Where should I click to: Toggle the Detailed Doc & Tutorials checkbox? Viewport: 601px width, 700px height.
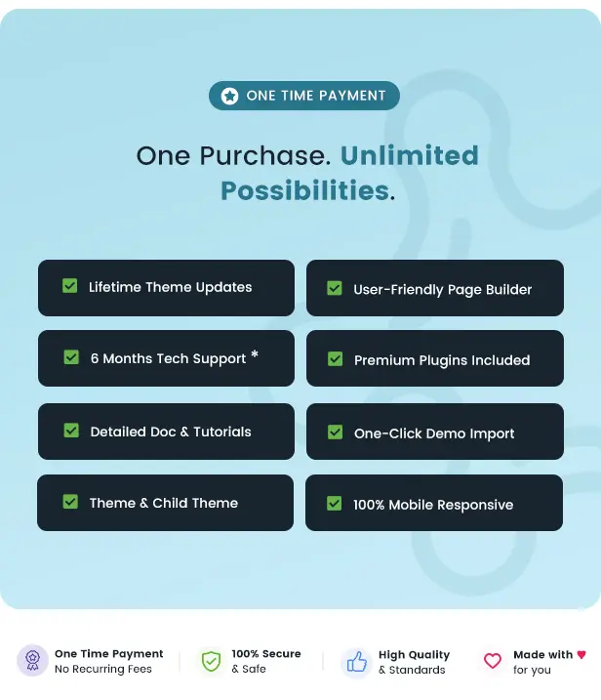71,431
